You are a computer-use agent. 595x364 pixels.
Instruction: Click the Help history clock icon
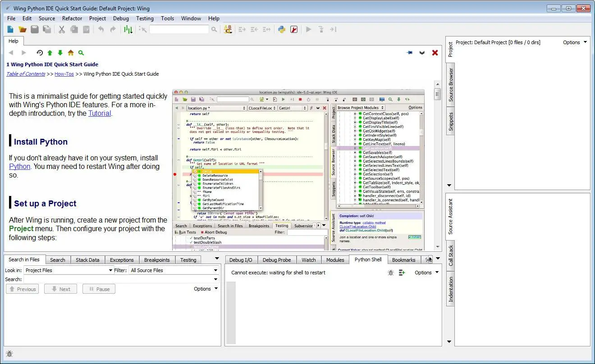40,53
